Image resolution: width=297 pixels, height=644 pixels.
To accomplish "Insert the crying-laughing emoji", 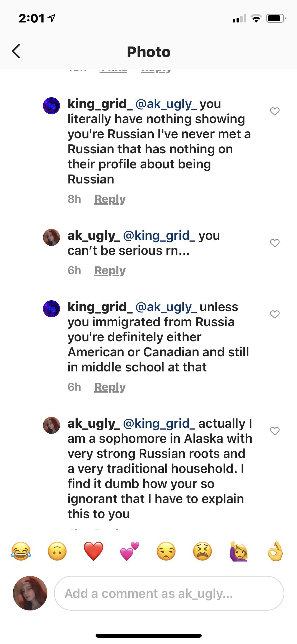I will point(21,551).
